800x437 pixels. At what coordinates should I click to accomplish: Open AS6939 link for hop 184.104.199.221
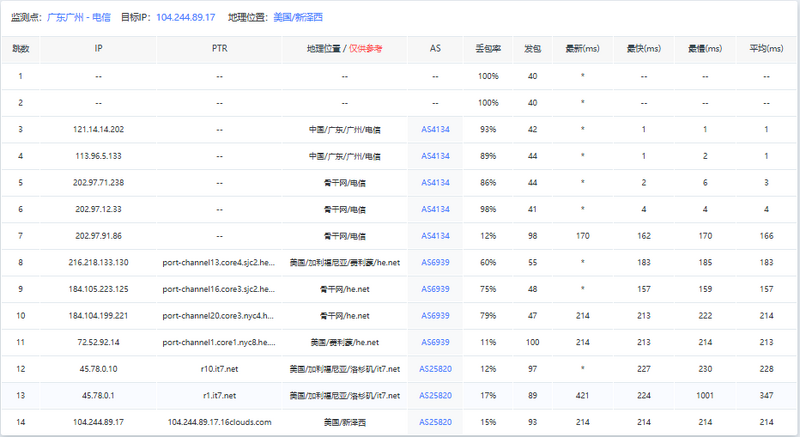tap(435, 316)
